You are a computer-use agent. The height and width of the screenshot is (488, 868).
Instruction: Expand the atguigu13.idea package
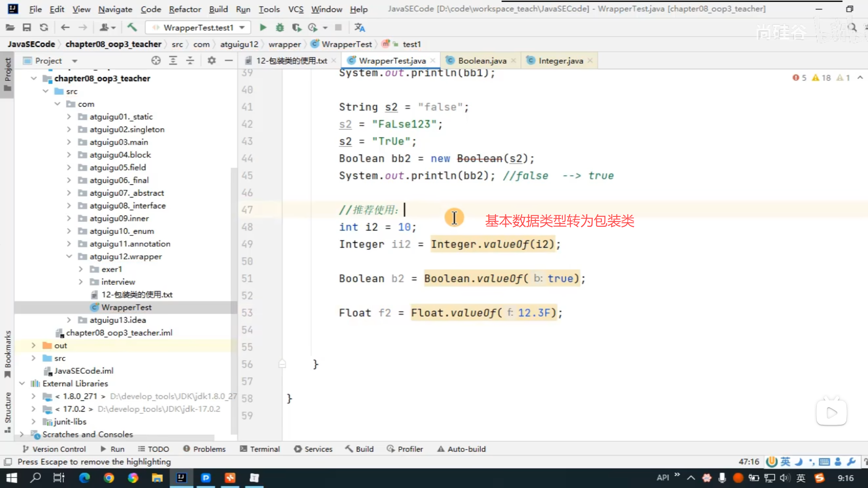[x=69, y=320]
